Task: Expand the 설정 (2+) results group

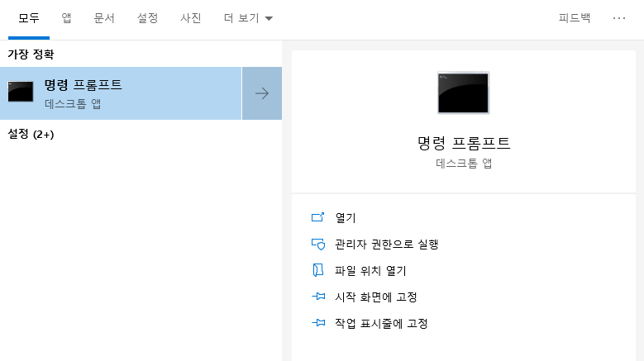Action: (x=31, y=134)
